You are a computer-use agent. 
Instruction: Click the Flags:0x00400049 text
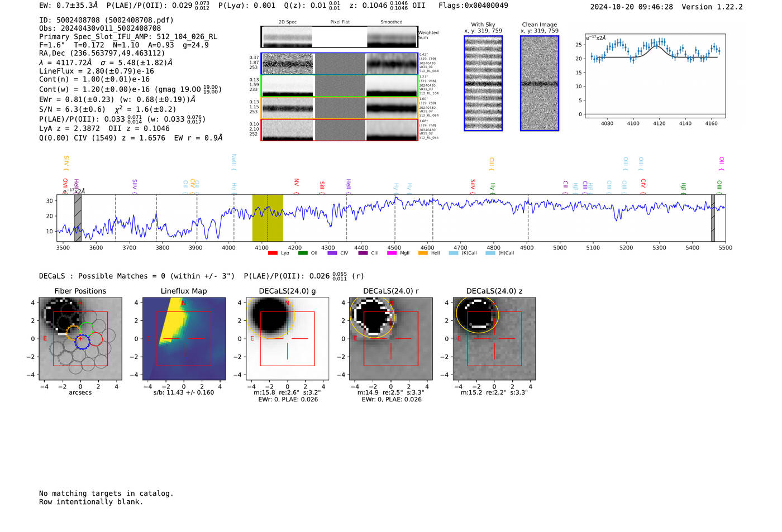pos(473,5)
